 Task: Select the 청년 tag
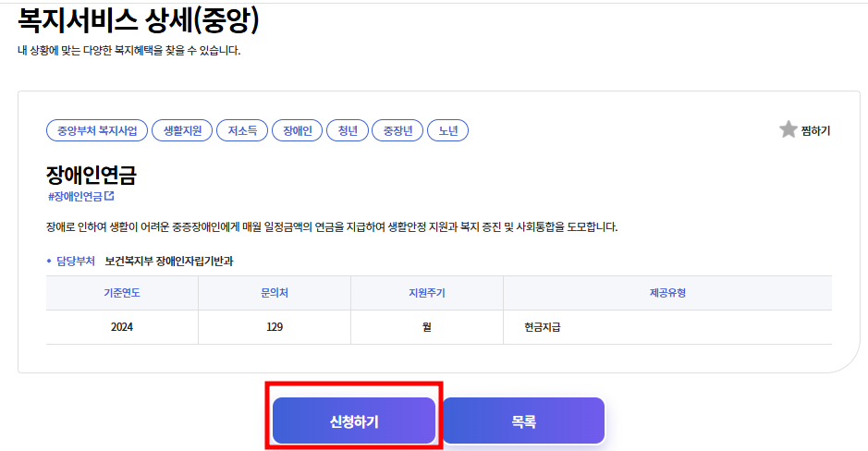(348, 130)
